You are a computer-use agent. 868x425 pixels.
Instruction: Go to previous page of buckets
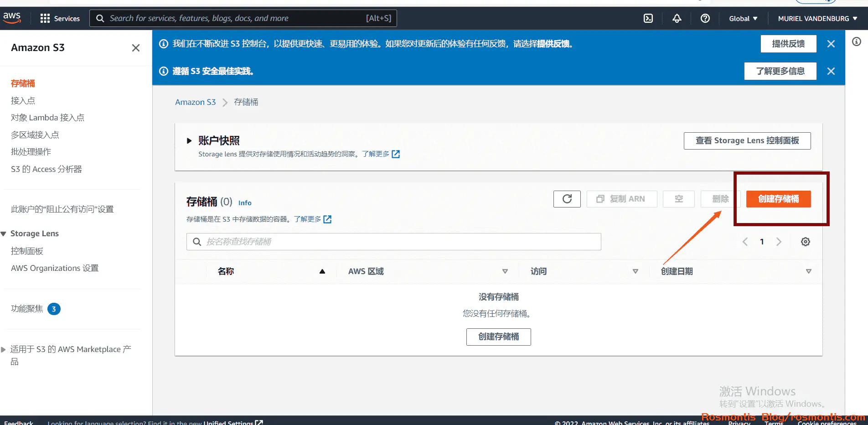click(745, 242)
